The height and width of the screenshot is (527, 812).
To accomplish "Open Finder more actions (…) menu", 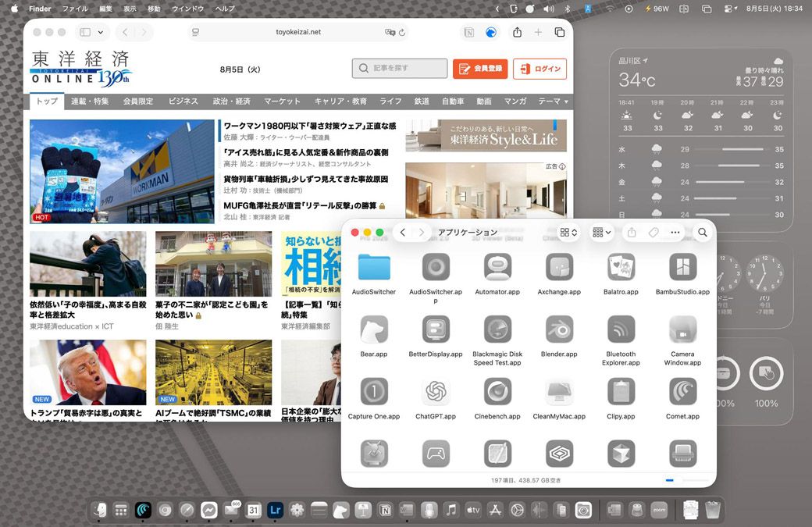I will coord(675,233).
